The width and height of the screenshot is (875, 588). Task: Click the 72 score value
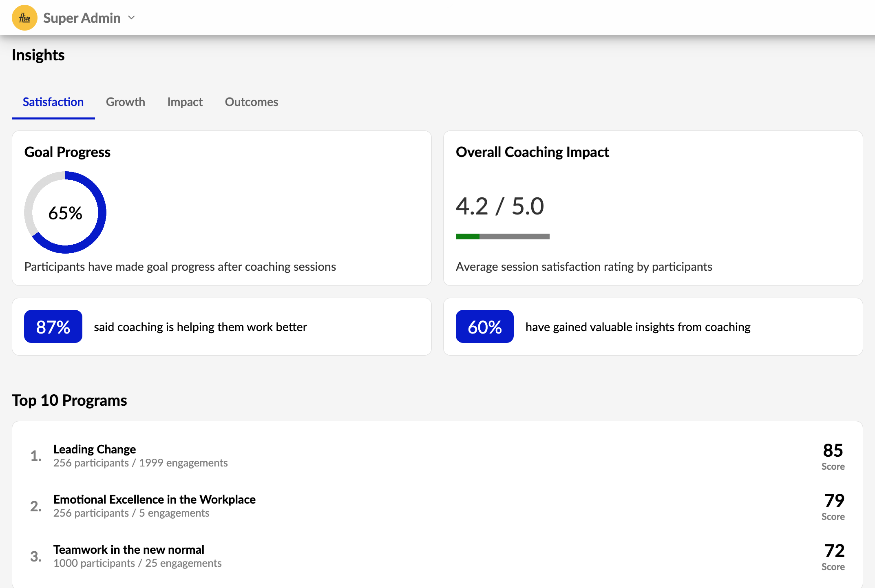[834, 551]
